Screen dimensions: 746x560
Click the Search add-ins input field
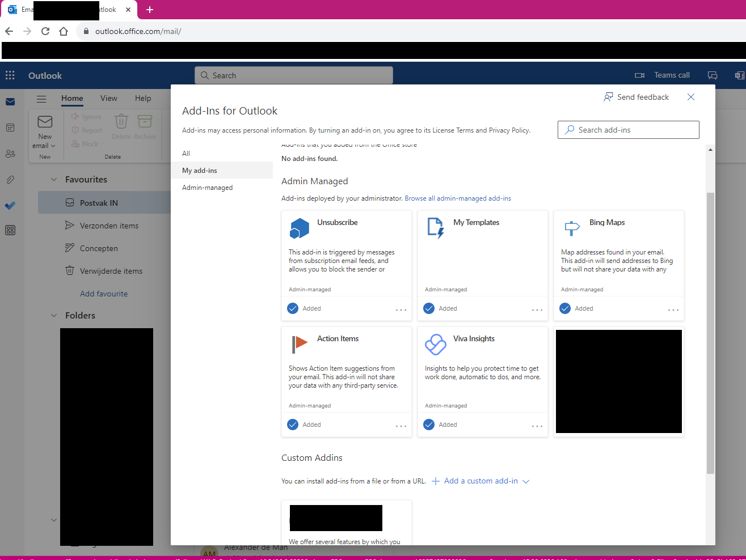(628, 130)
